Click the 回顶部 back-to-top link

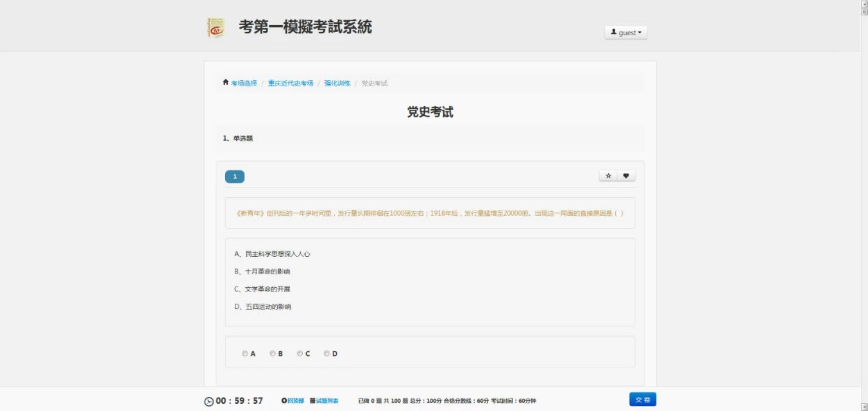(x=296, y=401)
